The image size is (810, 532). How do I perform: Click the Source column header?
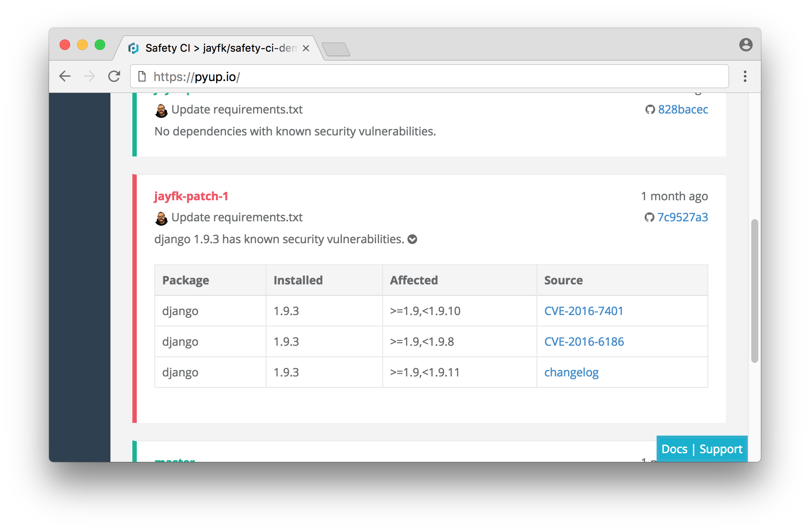click(x=622, y=280)
